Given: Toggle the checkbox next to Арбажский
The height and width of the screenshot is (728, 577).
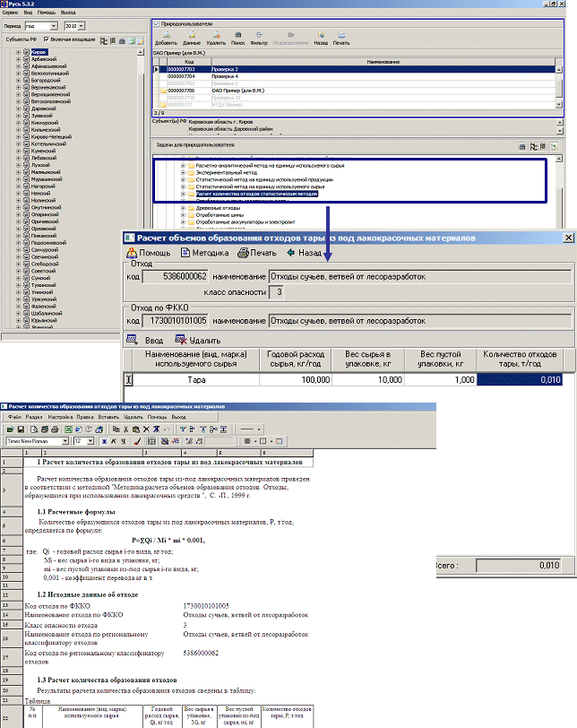Looking at the screenshot, I should 26,59.
